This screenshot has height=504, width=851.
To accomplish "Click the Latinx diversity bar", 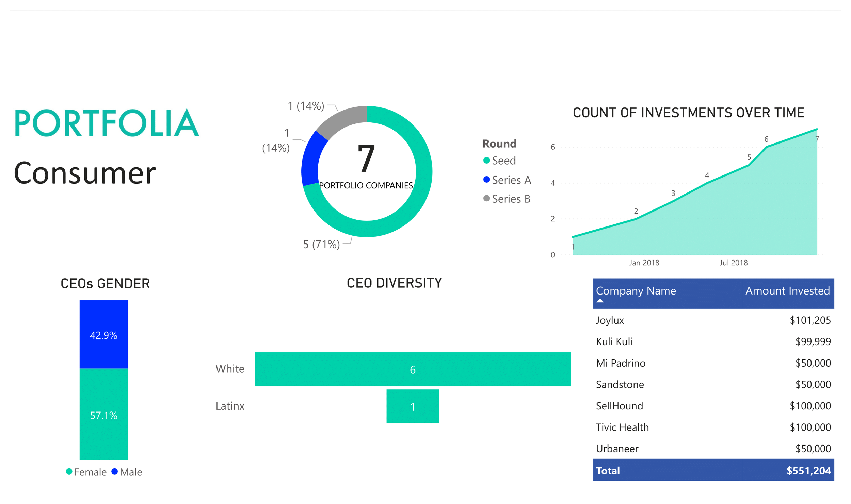I will [x=413, y=406].
